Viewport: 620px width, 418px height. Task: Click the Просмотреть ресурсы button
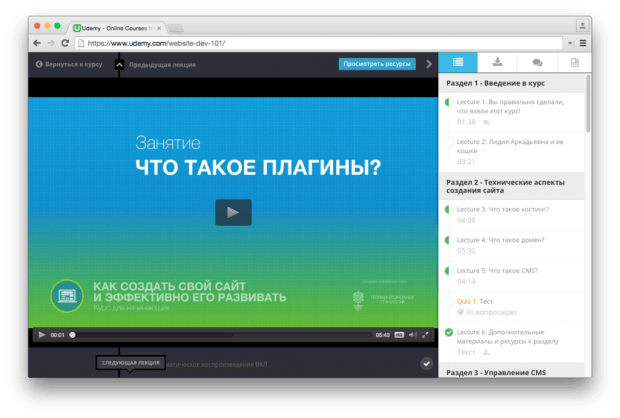coord(377,64)
